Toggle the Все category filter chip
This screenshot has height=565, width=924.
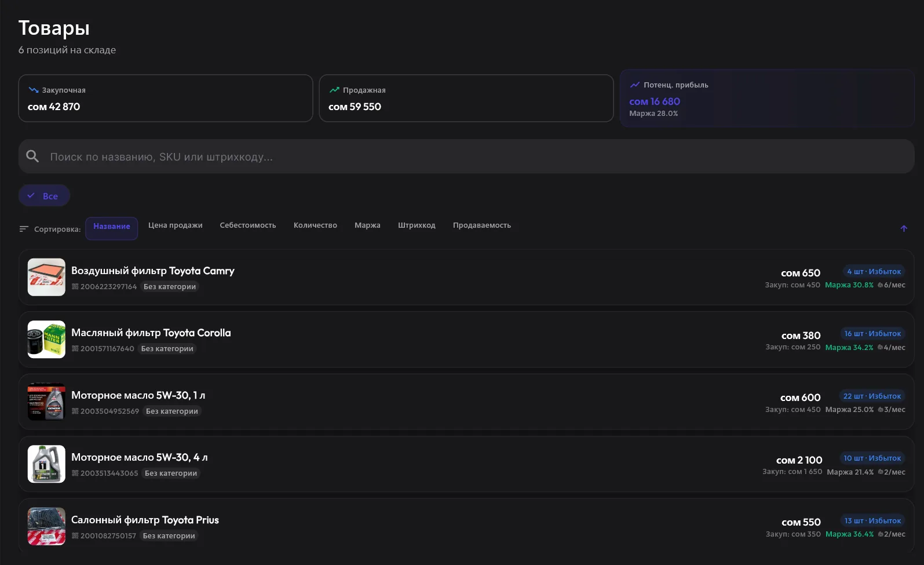tap(44, 196)
